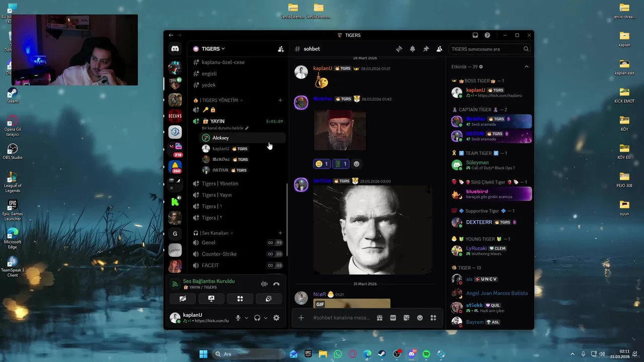Disconnect from voice call icon
644x362 pixels.
point(276,284)
